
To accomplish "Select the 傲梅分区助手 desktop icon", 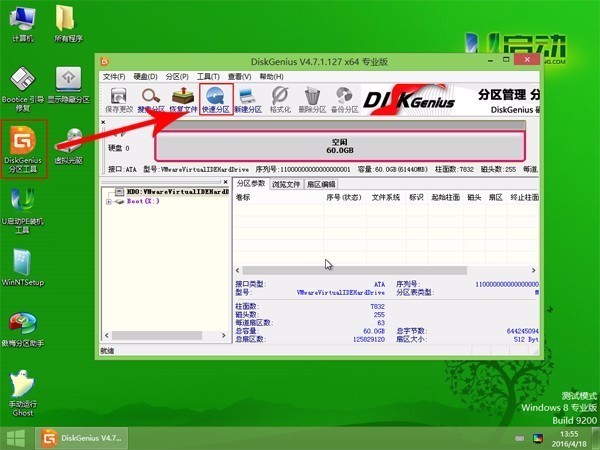I will (x=23, y=330).
